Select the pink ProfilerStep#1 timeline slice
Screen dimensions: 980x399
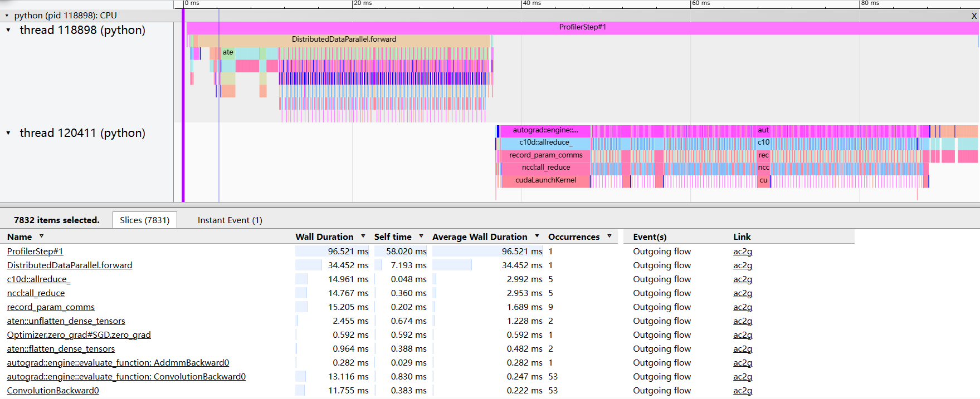point(582,27)
